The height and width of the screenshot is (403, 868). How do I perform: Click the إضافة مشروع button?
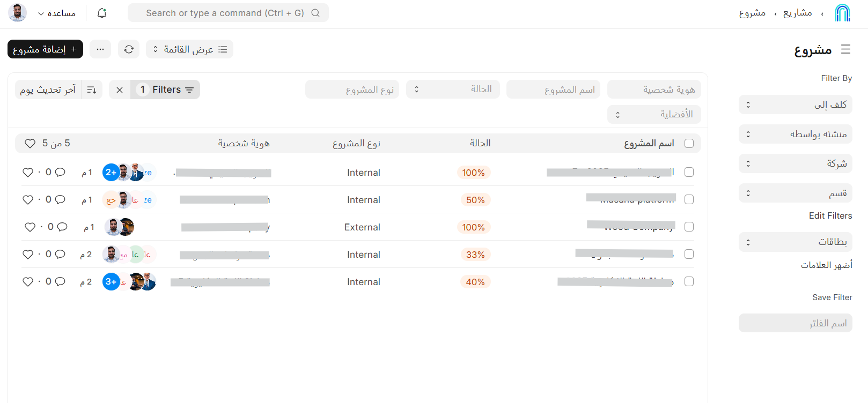(45, 49)
